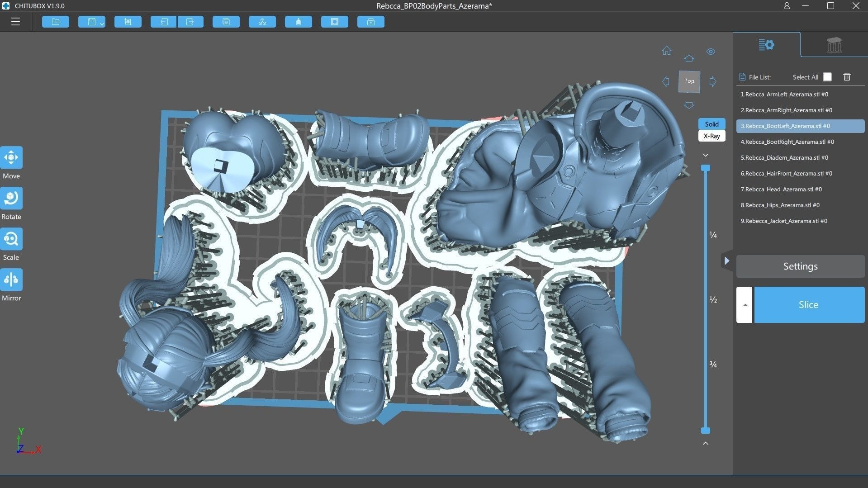The image size is (868, 488).
Task: Open the hamburger main menu
Action: [15, 22]
